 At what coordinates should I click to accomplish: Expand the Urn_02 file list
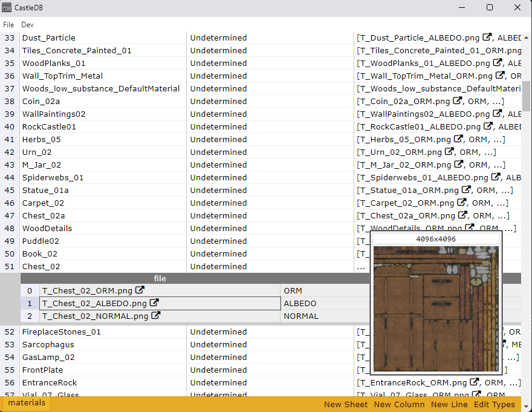pyautogui.click(x=437, y=152)
